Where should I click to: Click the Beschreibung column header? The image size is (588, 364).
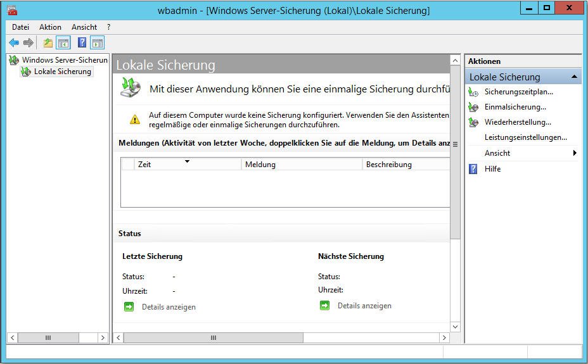pyautogui.click(x=406, y=165)
